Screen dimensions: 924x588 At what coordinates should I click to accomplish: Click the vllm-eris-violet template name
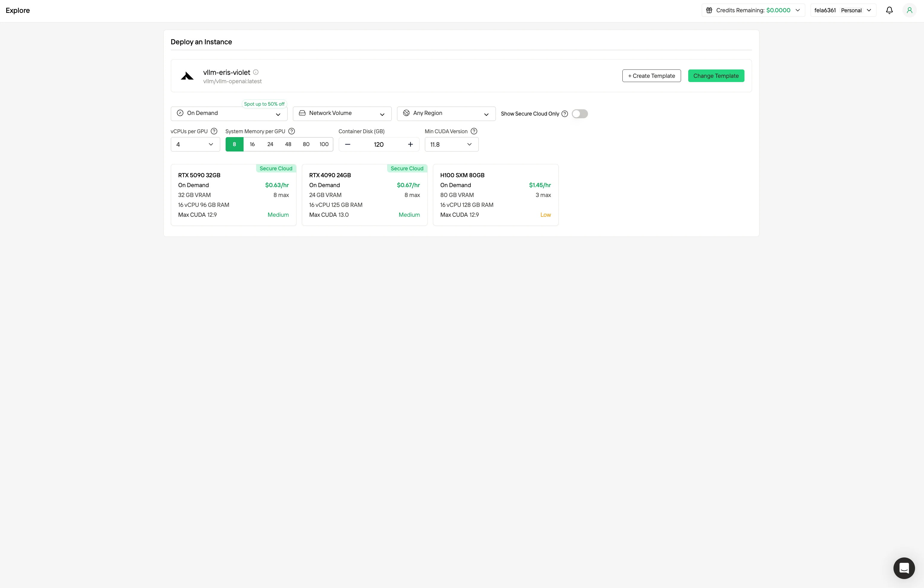click(x=227, y=72)
